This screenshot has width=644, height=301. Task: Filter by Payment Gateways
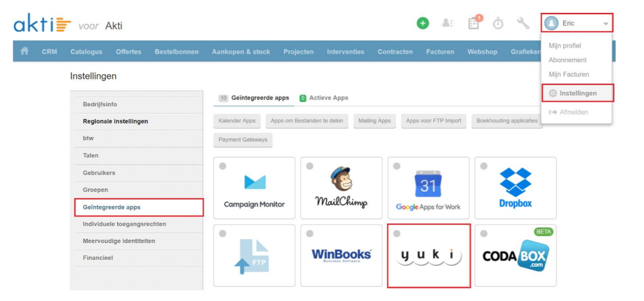[243, 140]
